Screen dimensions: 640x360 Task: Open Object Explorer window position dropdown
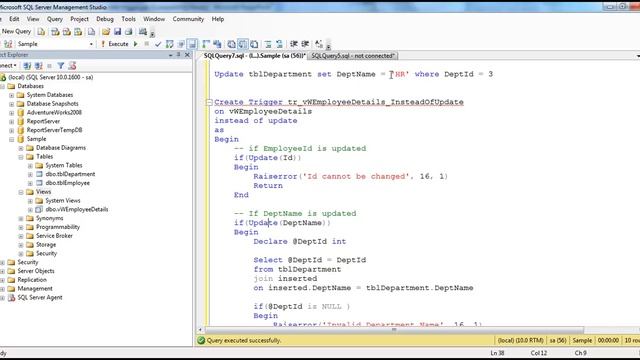(170, 55)
